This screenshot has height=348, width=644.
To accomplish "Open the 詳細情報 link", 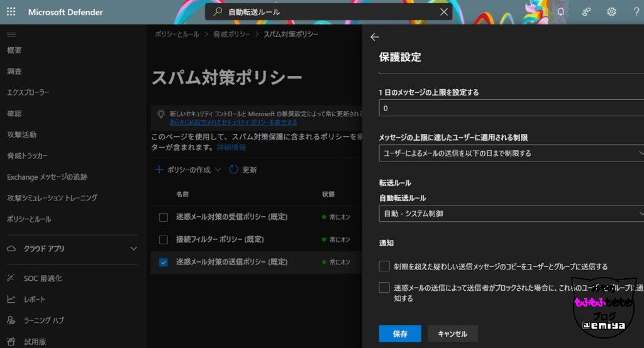I will click(231, 147).
